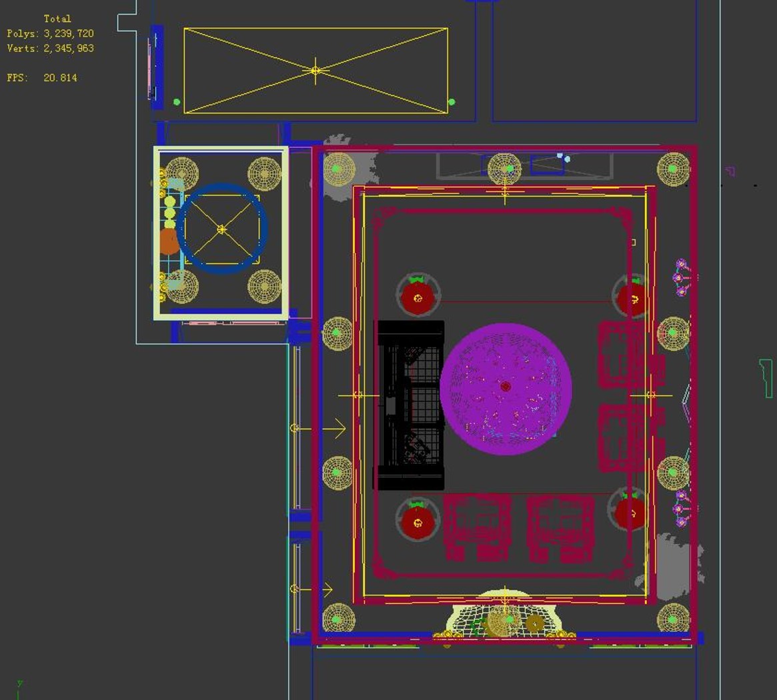The image size is (777, 700).
Task: Select the yellow square light inside the blue ring
Action: pyautogui.click(x=222, y=229)
